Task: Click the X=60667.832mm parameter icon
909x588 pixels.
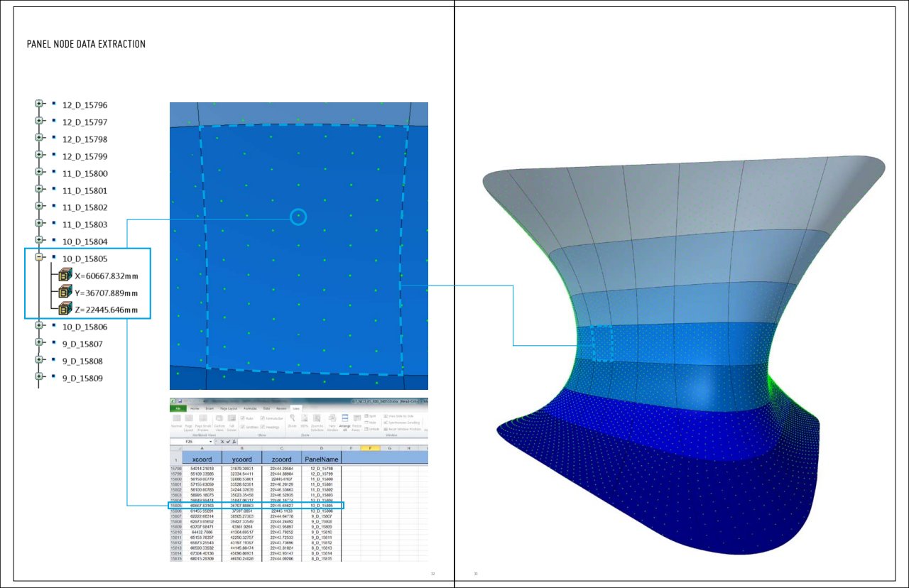Action: (x=65, y=276)
